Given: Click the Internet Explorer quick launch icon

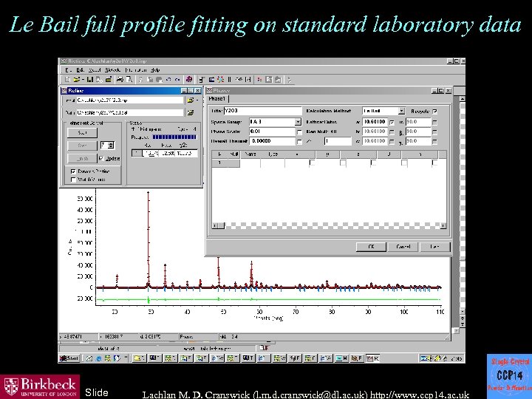Looking at the screenshot, I should pyautogui.click(x=98, y=358).
